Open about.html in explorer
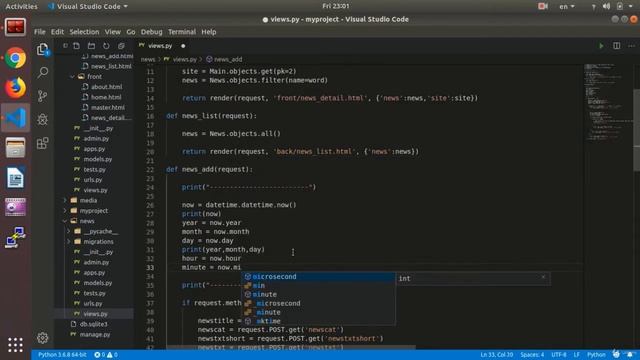The image size is (640, 360). 106,87
